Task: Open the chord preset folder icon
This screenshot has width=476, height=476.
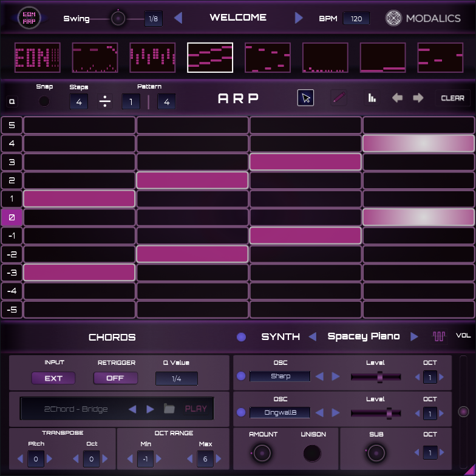Action: [169, 409]
